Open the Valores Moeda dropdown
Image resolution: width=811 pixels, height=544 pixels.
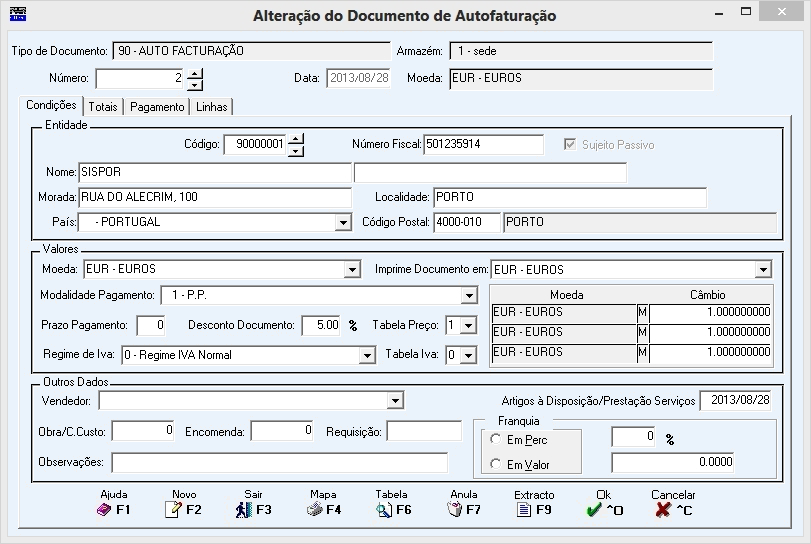(x=352, y=269)
